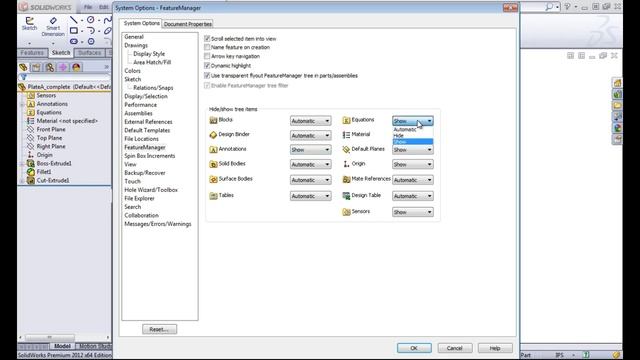Viewport: 640px width, 360px height.
Task: Select the General options category
Action: [x=134, y=37]
